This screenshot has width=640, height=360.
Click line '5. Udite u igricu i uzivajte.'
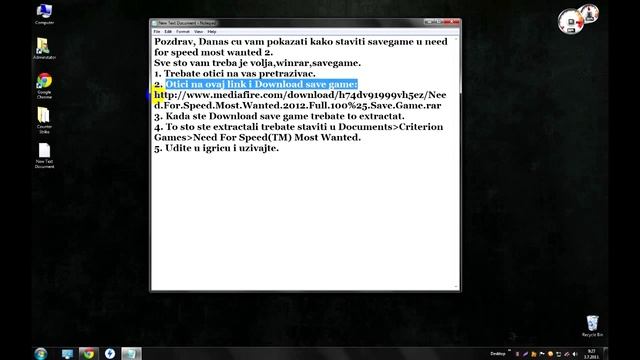(x=216, y=148)
